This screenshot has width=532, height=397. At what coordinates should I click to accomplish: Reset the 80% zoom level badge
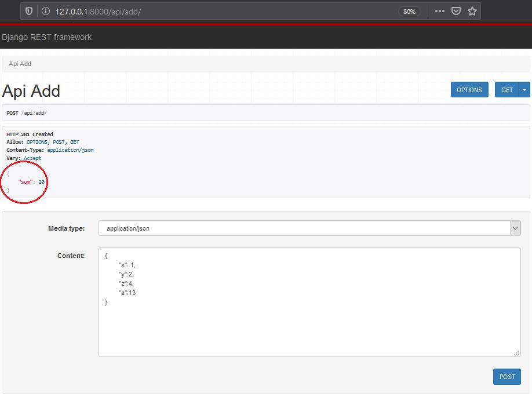point(409,12)
